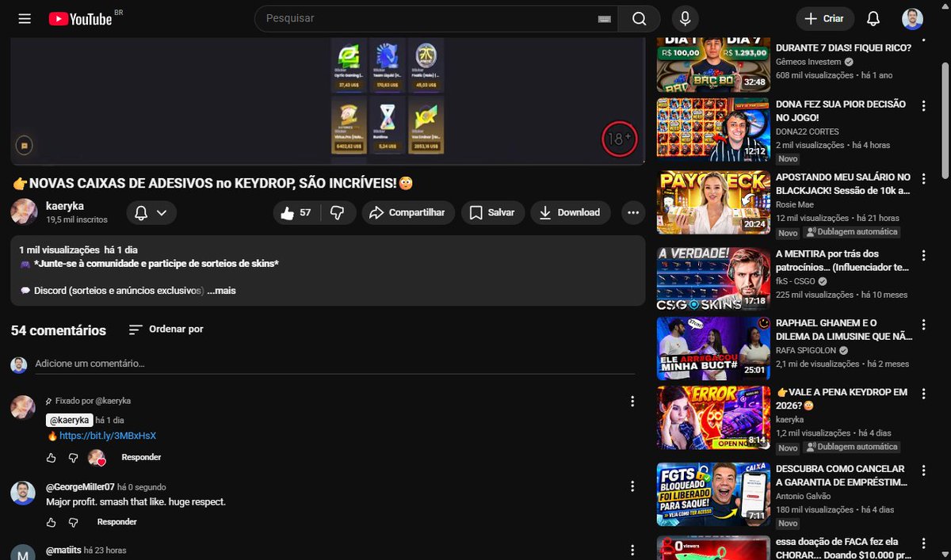The height and width of the screenshot is (560, 951).
Task: Open kaeryka channel avatar
Action: click(24, 211)
